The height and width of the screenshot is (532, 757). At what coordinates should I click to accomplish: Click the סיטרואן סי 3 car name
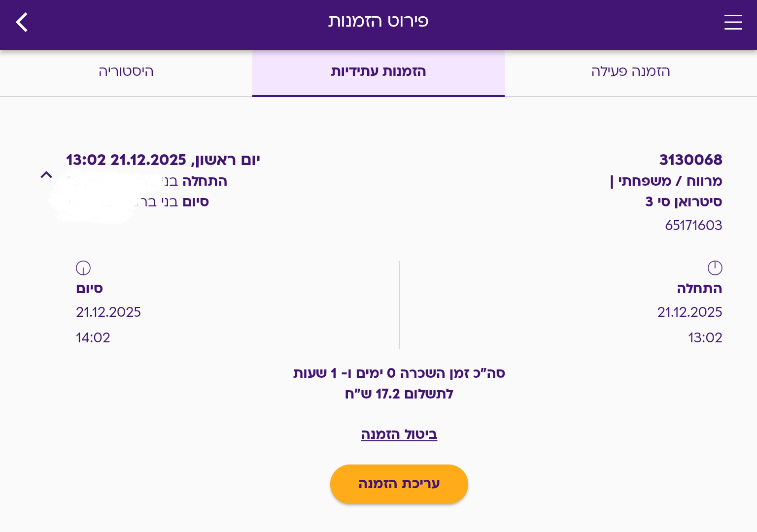click(x=684, y=202)
